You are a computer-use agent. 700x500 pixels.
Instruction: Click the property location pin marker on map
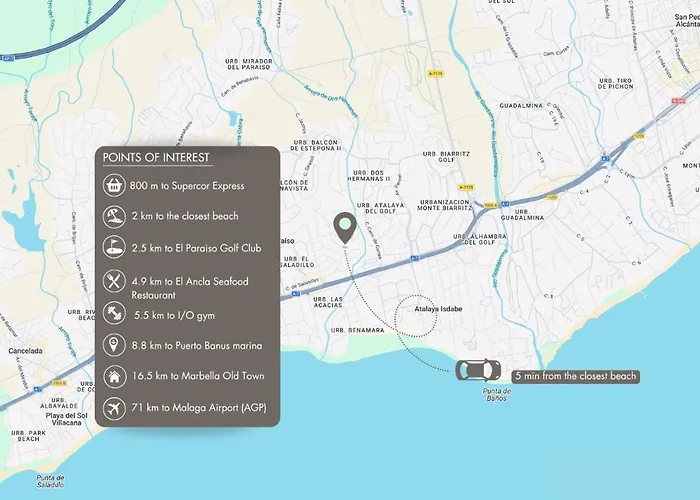pos(345,228)
